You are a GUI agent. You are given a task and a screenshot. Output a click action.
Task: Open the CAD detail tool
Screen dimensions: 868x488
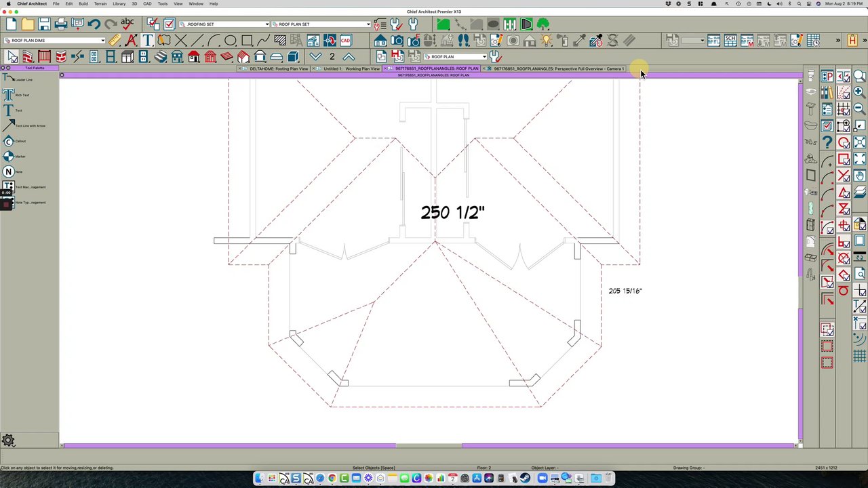click(346, 41)
